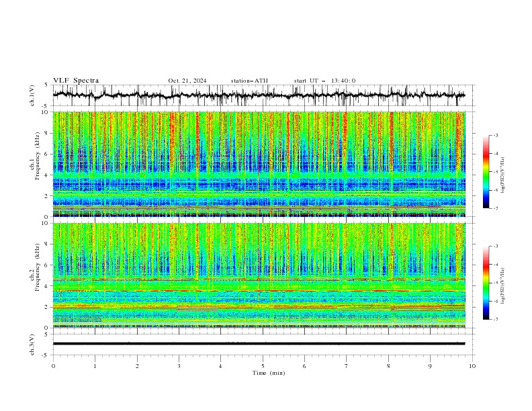Click the ch.2 frequency tick "8"
This screenshot has width=532, height=411.
(x=47, y=244)
